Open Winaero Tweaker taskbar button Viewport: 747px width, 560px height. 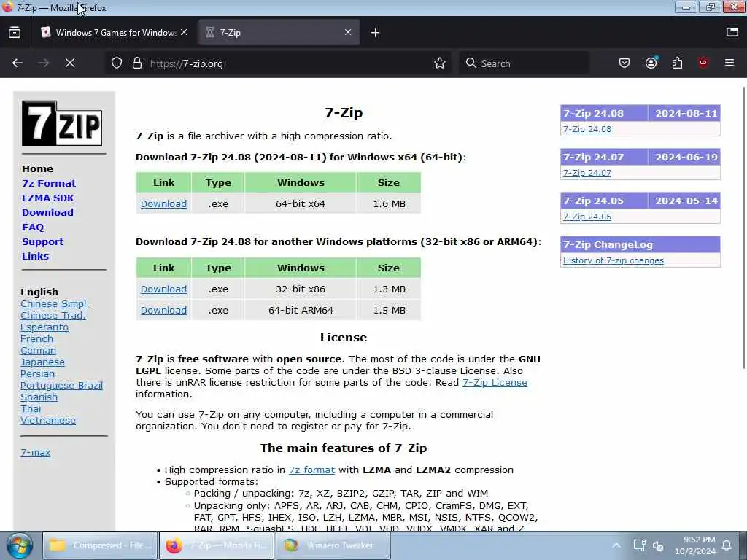(x=333, y=545)
